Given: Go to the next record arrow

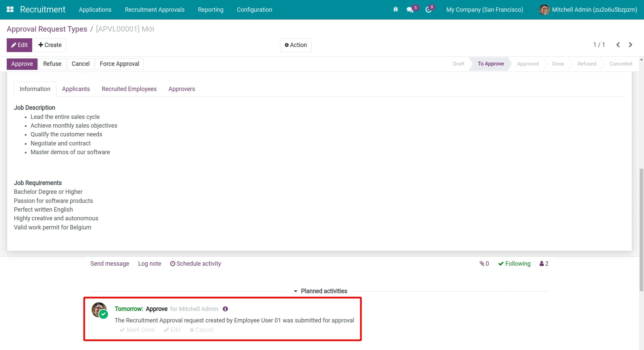Looking at the screenshot, I should 631,45.
